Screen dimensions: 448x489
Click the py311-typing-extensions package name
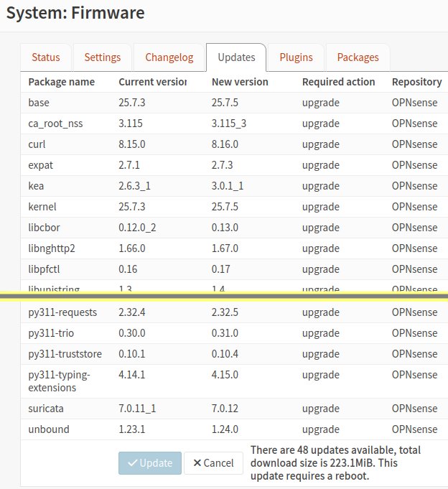[59, 381]
